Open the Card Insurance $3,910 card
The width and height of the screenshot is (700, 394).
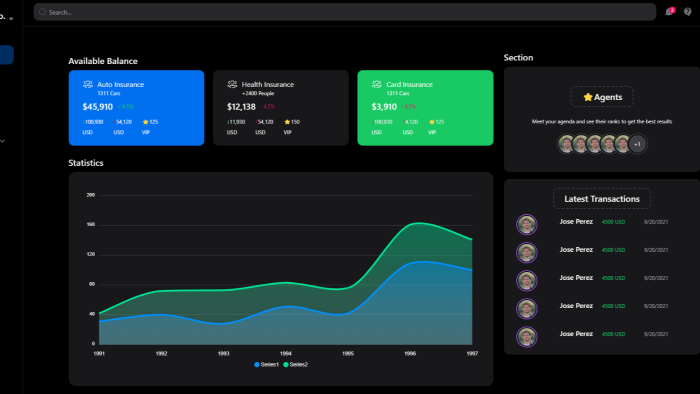425,108
